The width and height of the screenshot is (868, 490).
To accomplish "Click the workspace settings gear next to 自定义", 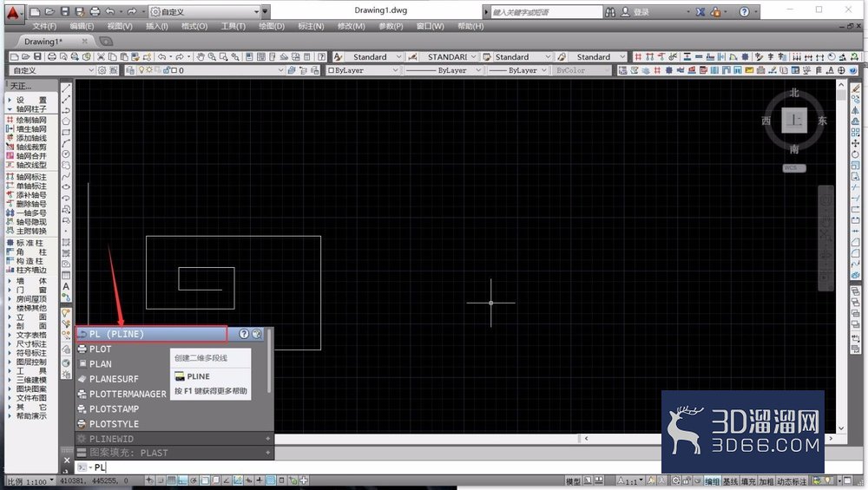I will [102, 70].
